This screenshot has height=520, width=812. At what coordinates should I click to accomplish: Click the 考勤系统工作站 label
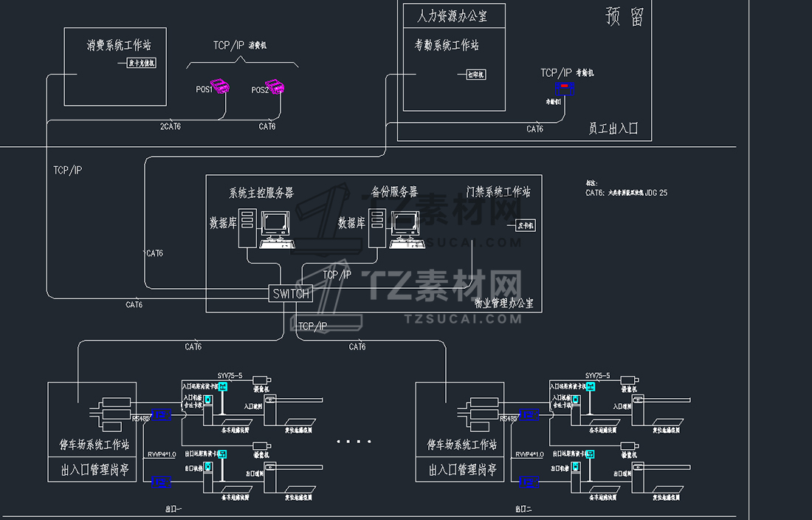click(447, 45)
